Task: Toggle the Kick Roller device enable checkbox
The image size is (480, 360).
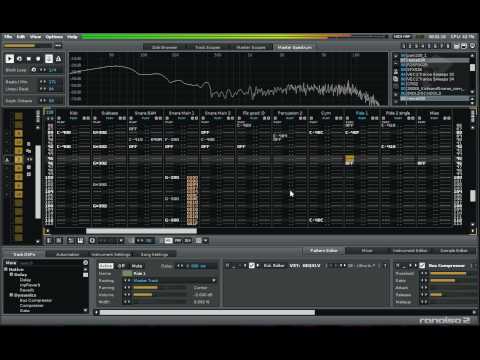Action: pyautogui.click(x=252, y=266)
